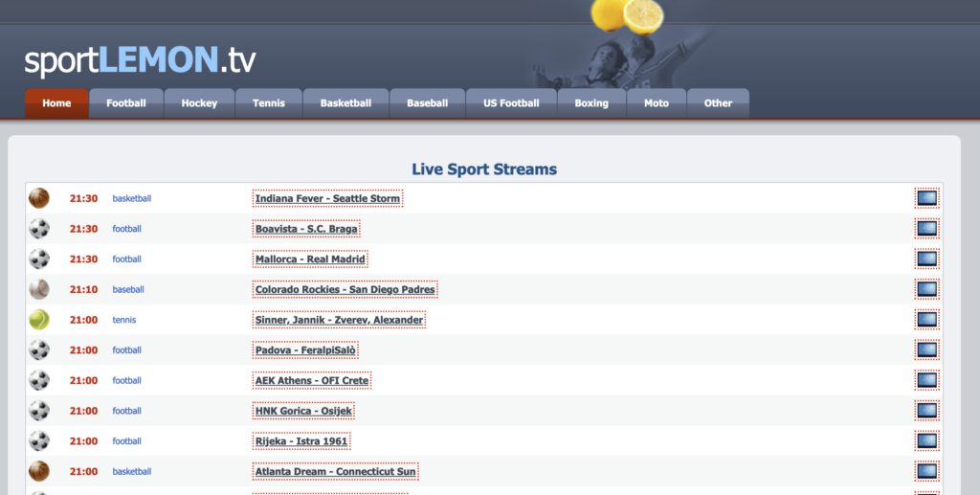The image size is (980, 495).
Task: Open the Home tab
Action: coord(56,103)
